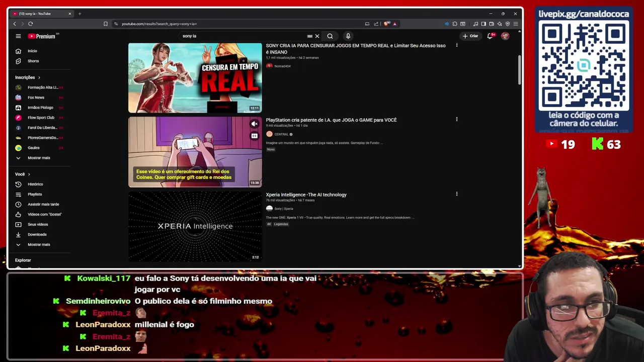Open the music note playlist icon in the toolbar
Image resolution: width=644 pixels, height=362 pixels.
[475, 24]
